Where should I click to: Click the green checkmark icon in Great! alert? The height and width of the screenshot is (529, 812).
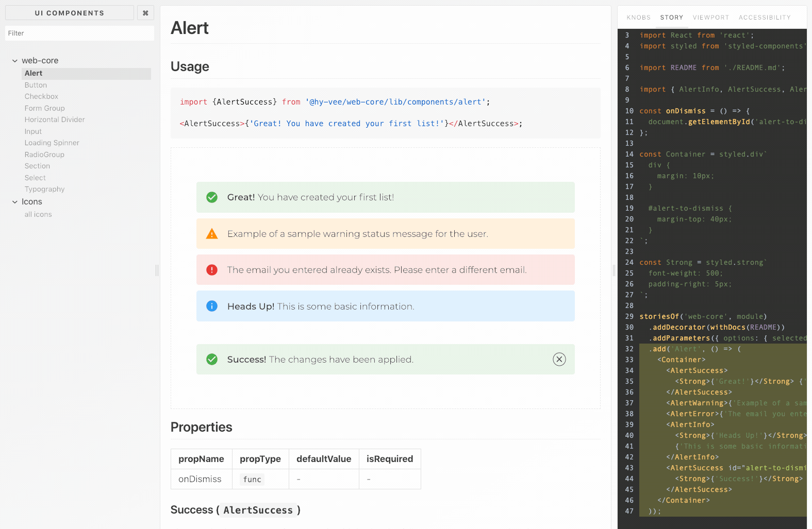[x=212, y=197]
